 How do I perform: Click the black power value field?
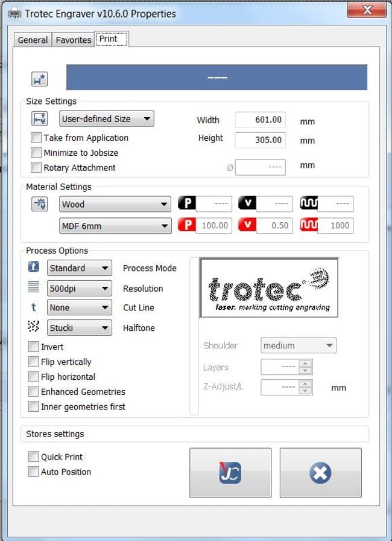coord(214,204)
